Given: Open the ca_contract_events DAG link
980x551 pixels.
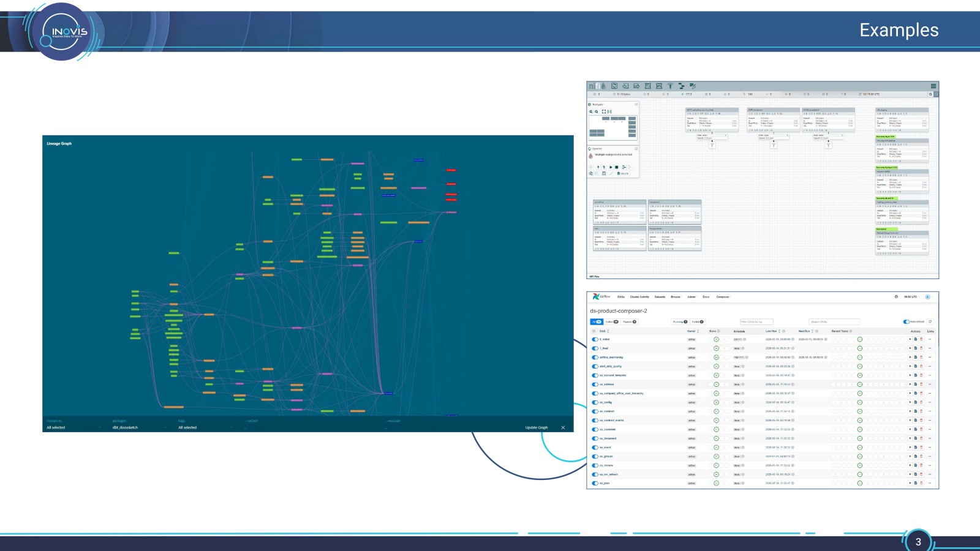Looking at the screenshot, I should (x=612, y=420).
